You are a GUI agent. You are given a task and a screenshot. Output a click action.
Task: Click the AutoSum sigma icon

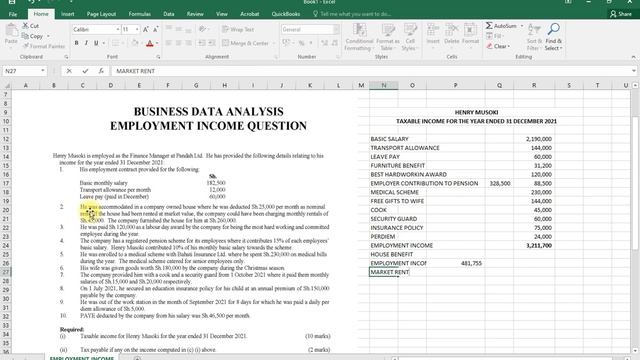pyautogui.click(x=489, y=26)
